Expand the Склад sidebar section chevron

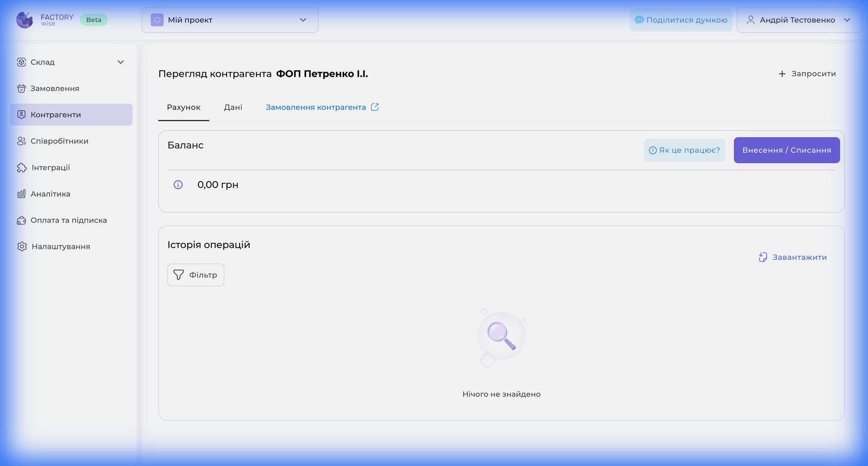coord(121,62)
